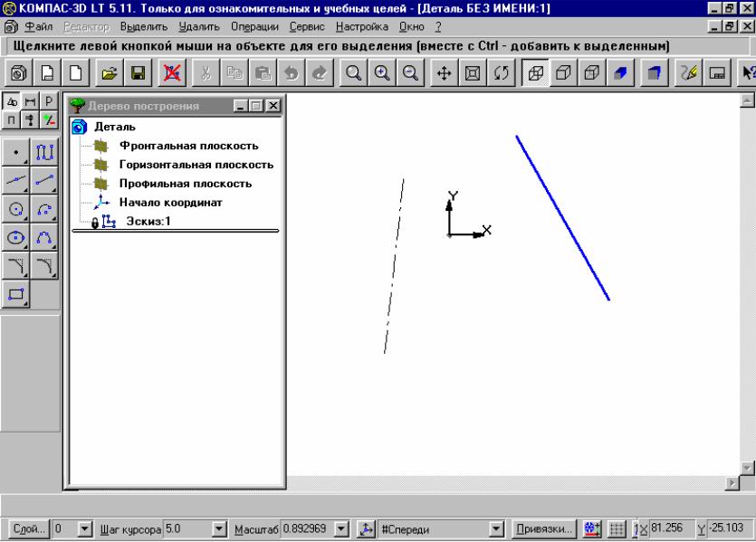Toggle the grid display button
This screenshot has width=756, height=542.
(617, 529)
